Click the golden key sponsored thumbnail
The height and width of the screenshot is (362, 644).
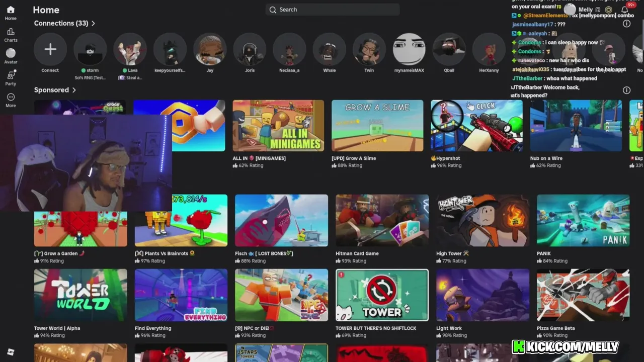click(x=198, y=125)
